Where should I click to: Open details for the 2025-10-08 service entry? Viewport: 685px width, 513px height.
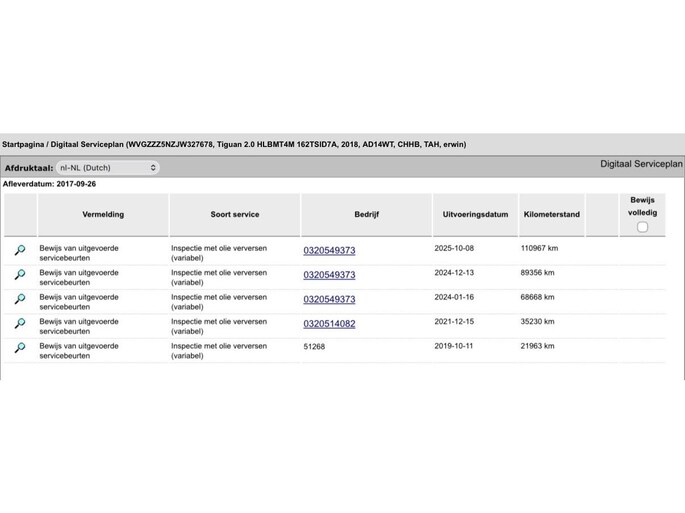[x=19, y=250]
